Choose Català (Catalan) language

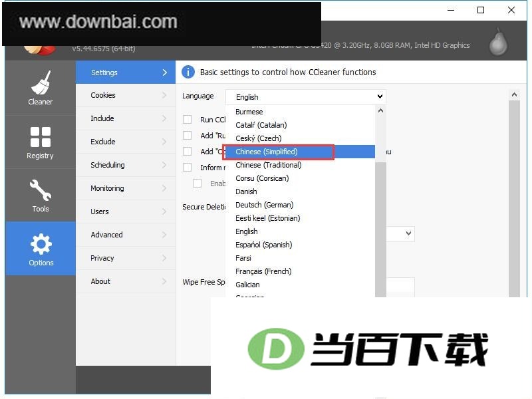coord(301,125)
